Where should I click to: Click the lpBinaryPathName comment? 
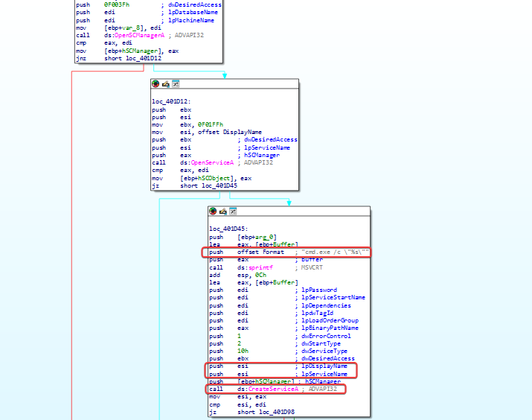[330, 328]
